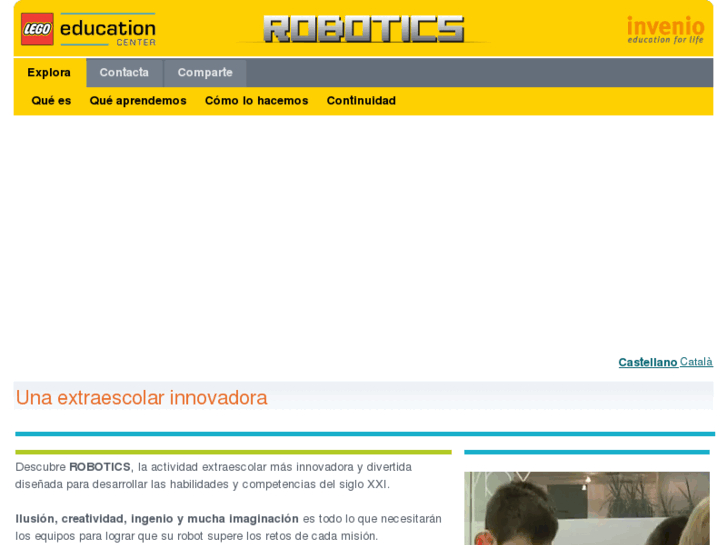The image size is (727, 545).
Task: Click the Una extraescolar innovadora heading
Action: [x=141, y=398]
